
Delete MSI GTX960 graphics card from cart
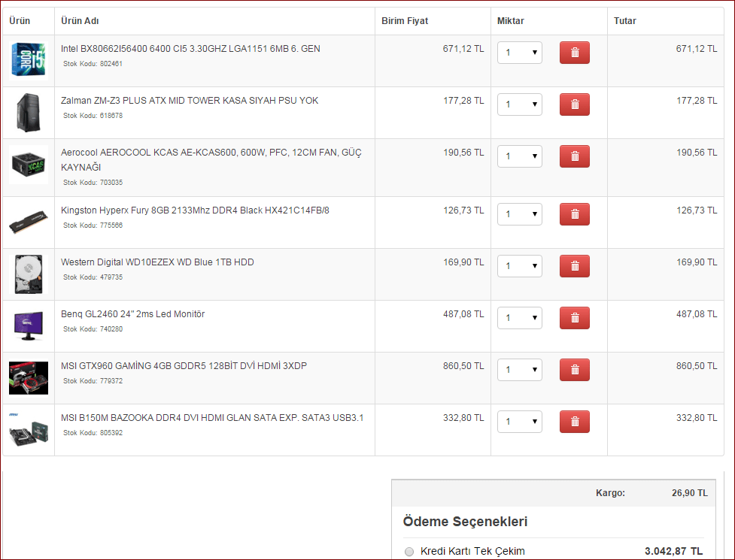574,370
